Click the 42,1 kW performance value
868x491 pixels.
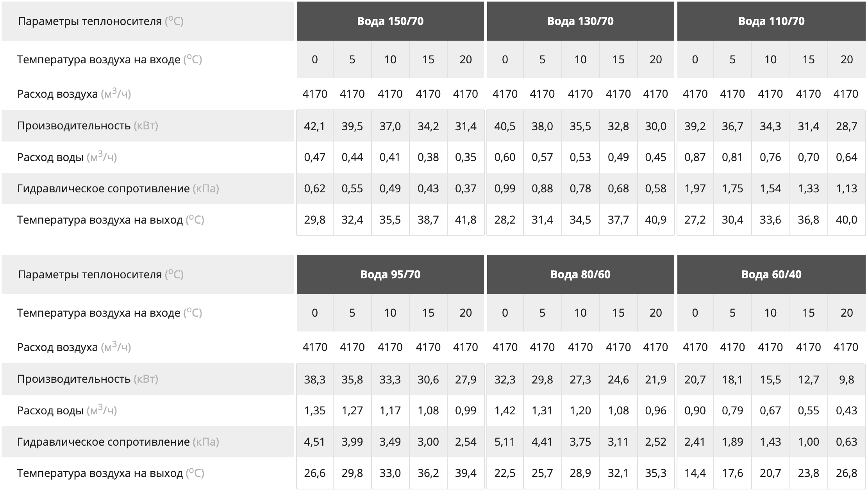[x=314, y=126]
